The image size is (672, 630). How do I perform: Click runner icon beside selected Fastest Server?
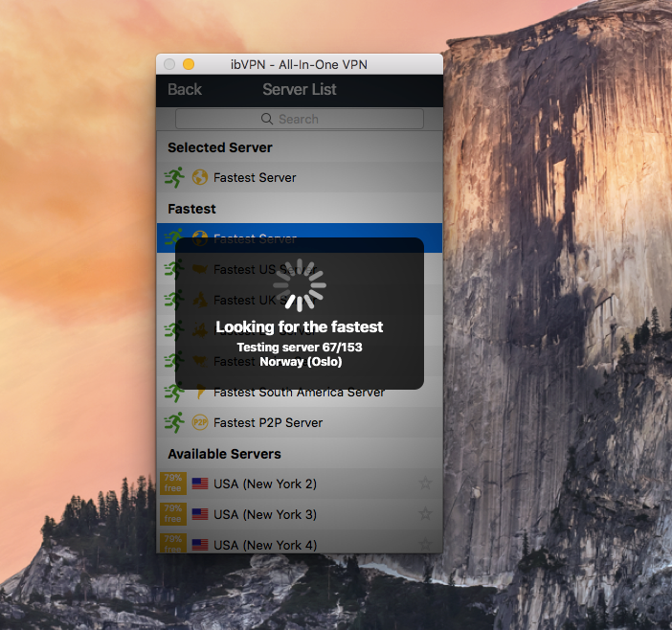click(x=174, y=177)
